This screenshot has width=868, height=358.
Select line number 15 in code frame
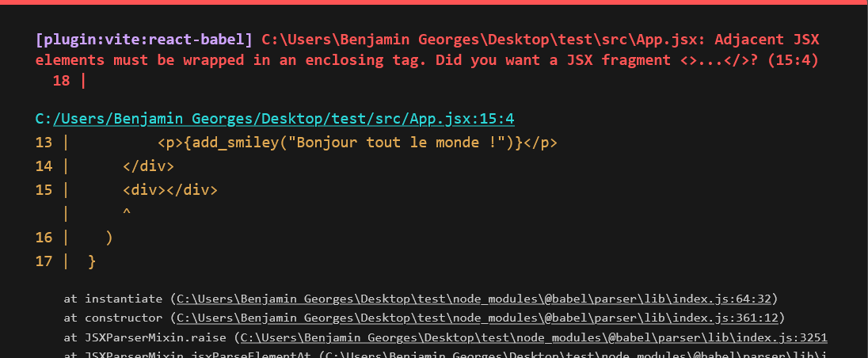(x=44, y=190)
